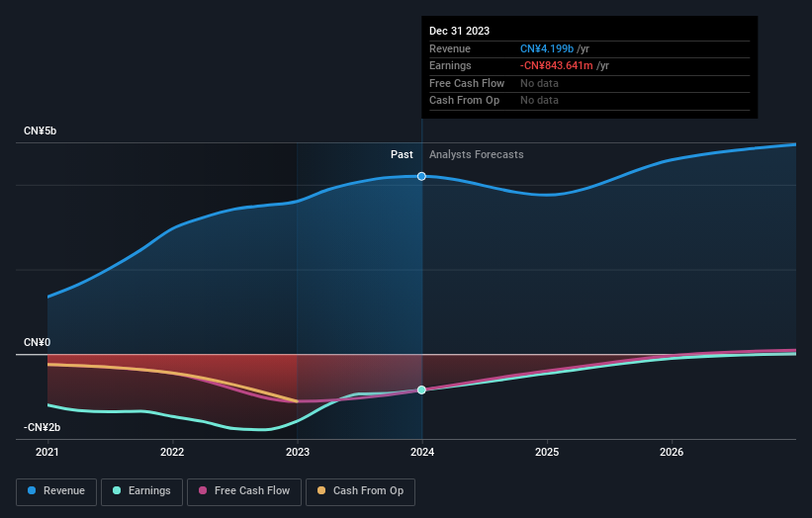Click the 2024 x-axis label

tap(422, 453)
